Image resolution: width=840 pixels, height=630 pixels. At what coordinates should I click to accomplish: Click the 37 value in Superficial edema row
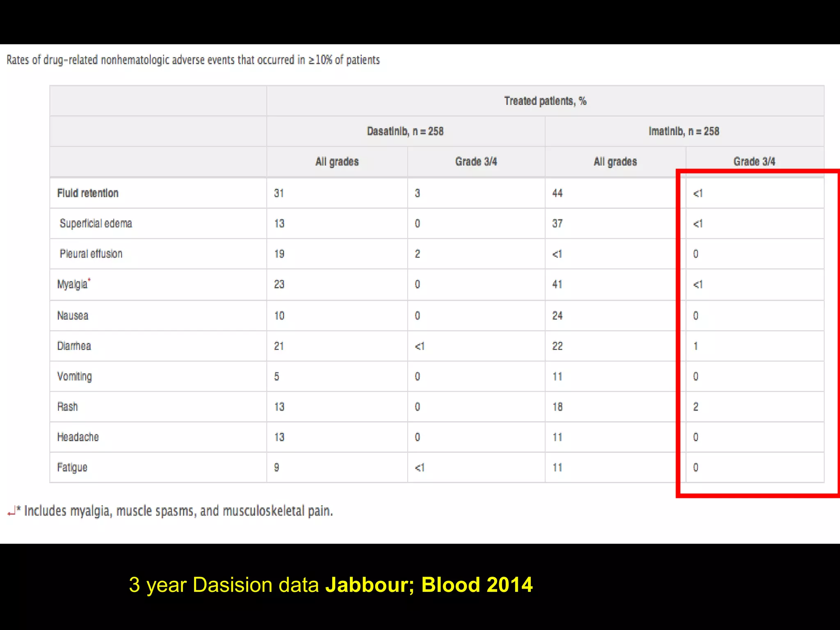(x=557, y=224)
